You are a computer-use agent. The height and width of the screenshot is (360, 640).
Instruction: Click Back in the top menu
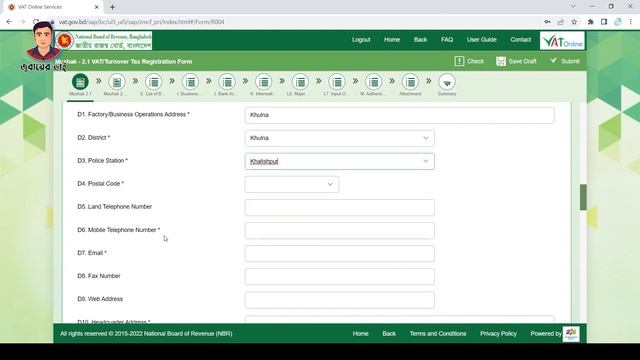[x=420, y=40]
